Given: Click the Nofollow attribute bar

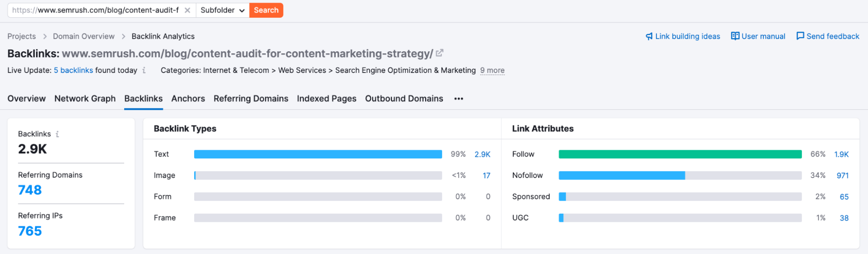Looking at the screenshot, I should (x=680, y=175).
